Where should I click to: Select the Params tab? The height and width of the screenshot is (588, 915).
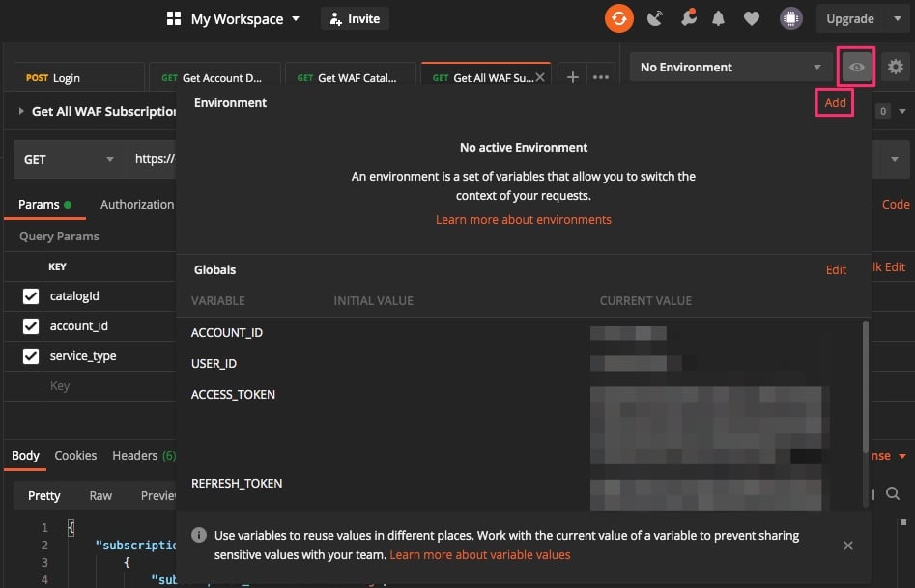point(45,204)
